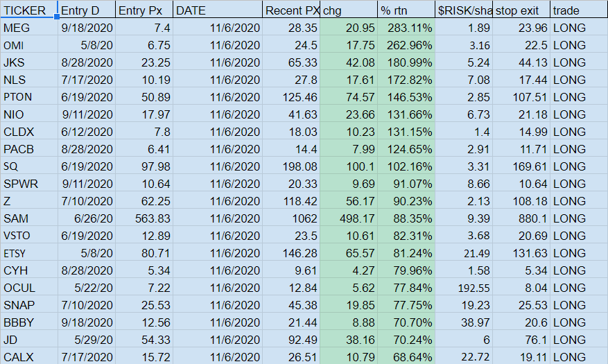Select the VSTO ticker cell
The height and width of the screenshot is (364, 608).
29,236
